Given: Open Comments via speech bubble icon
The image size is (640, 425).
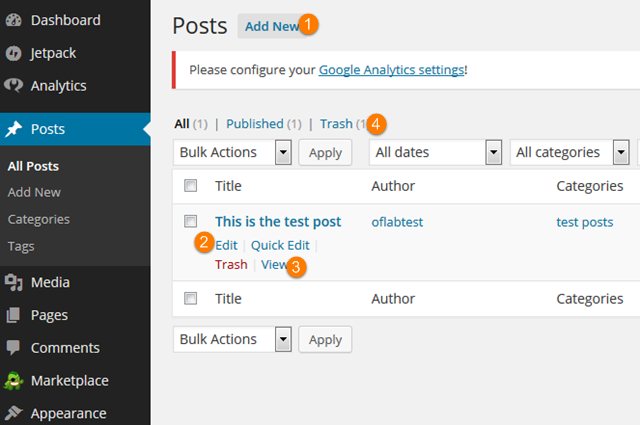Looking at the screenshot, I should pyautogui.click(x=14, y=348).
